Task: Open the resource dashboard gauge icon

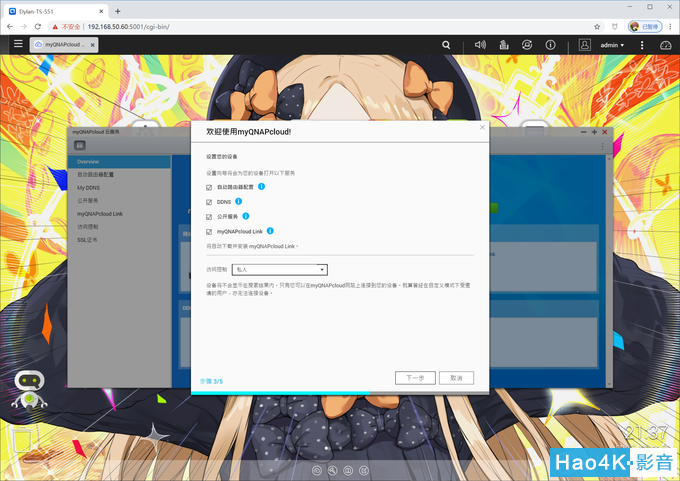Action: point(665,45)
